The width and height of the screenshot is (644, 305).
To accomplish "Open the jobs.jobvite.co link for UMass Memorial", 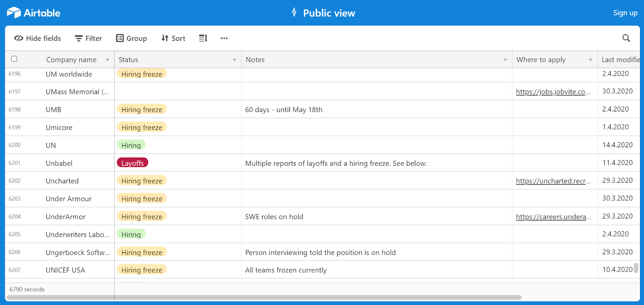I will click(x=553, y=92).
